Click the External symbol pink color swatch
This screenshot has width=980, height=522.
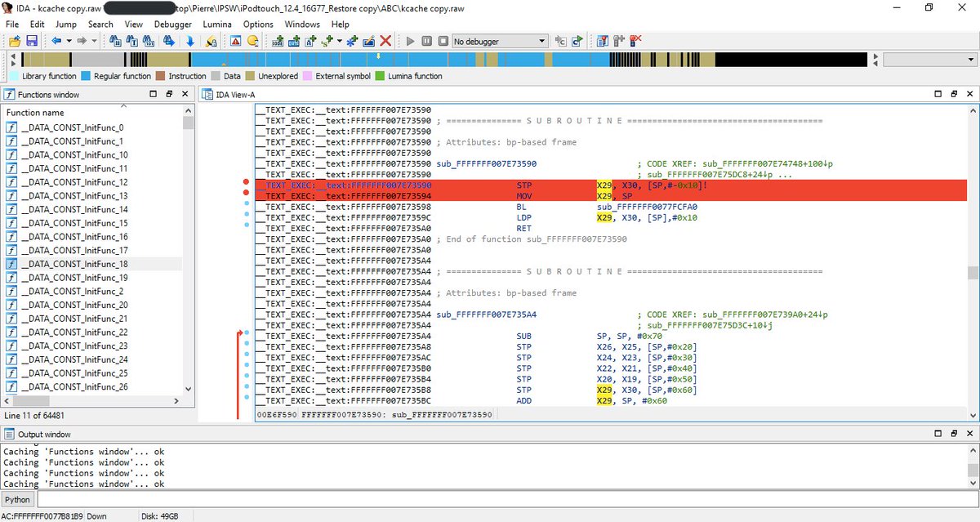tap(307, 77)
